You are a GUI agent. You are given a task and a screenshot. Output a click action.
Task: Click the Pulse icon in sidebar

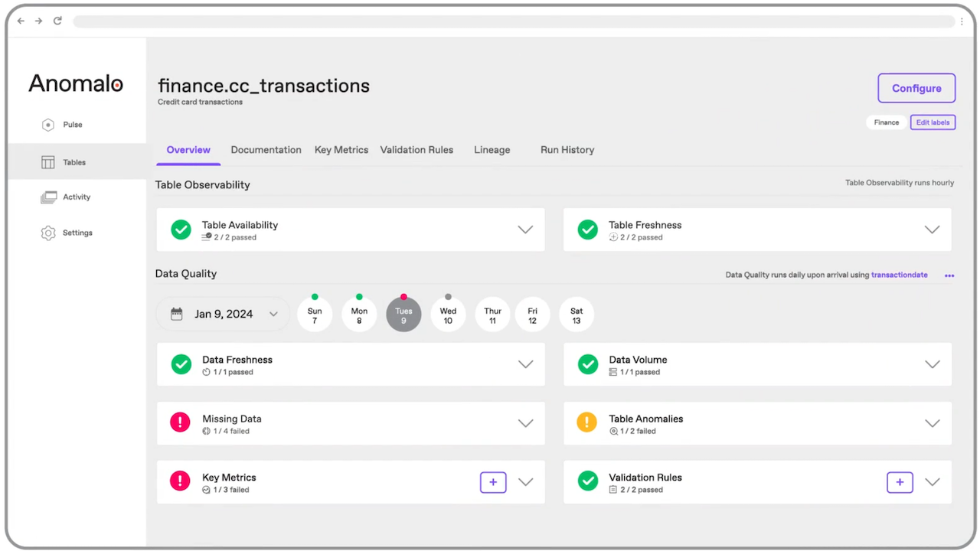click(48, 125)
